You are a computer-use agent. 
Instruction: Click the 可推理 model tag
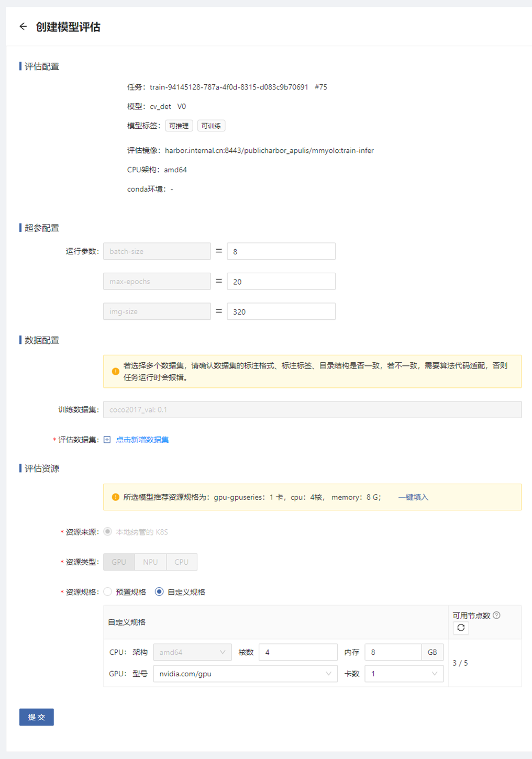coord(179,126)
